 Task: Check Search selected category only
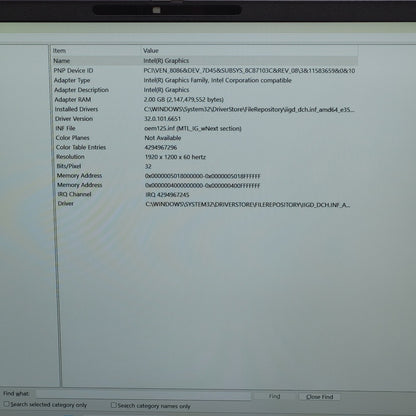coord(6,404)
